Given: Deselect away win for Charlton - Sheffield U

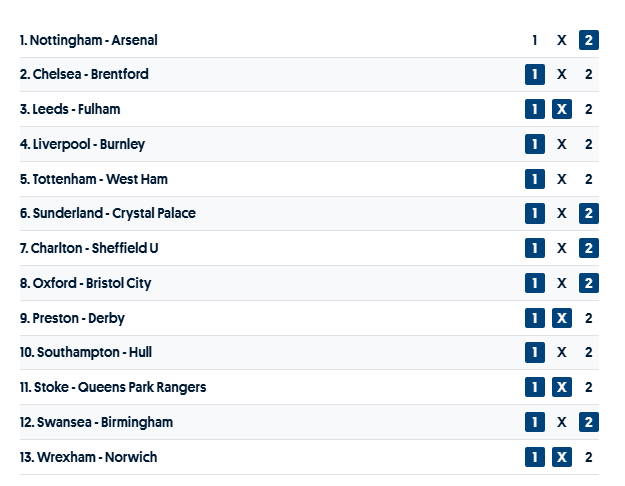Looking at the screenshot, I should (x=589, y=248).
